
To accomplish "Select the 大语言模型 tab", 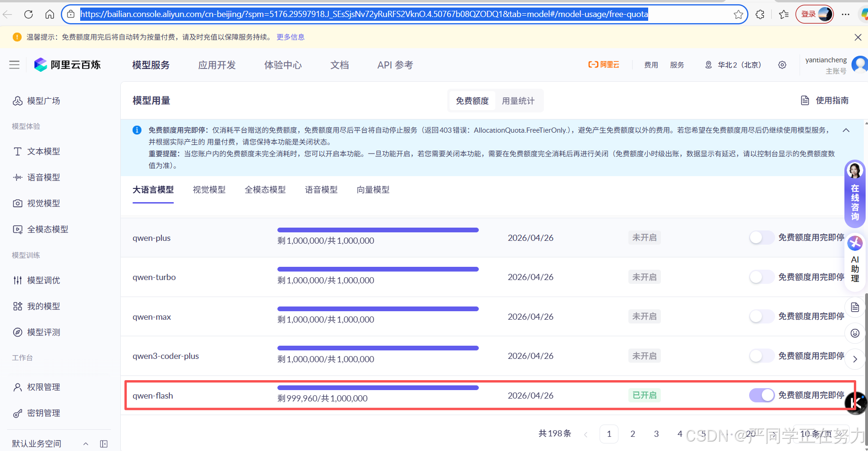I will (153, 189).
